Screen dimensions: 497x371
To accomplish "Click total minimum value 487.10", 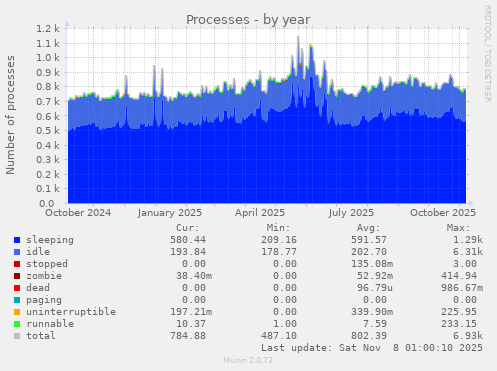I will pos(279,336).
